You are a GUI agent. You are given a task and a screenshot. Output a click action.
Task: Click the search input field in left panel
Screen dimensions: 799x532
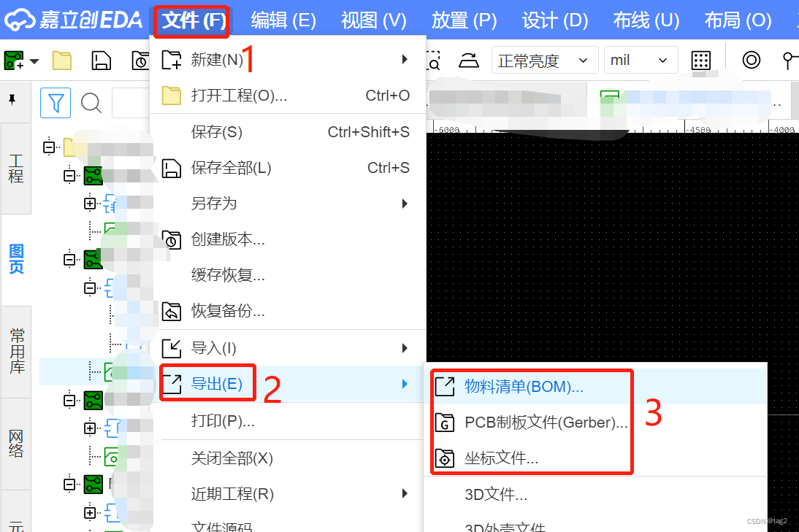pos(131,103)
